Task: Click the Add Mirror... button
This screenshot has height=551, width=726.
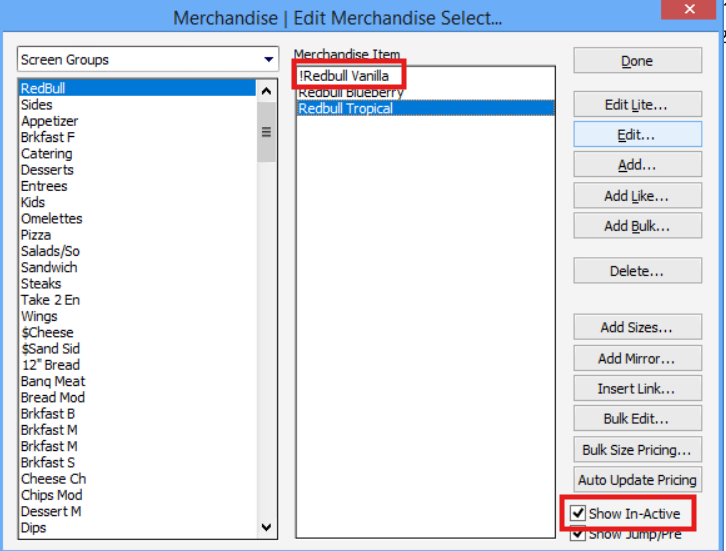Action: click(637, 358)
